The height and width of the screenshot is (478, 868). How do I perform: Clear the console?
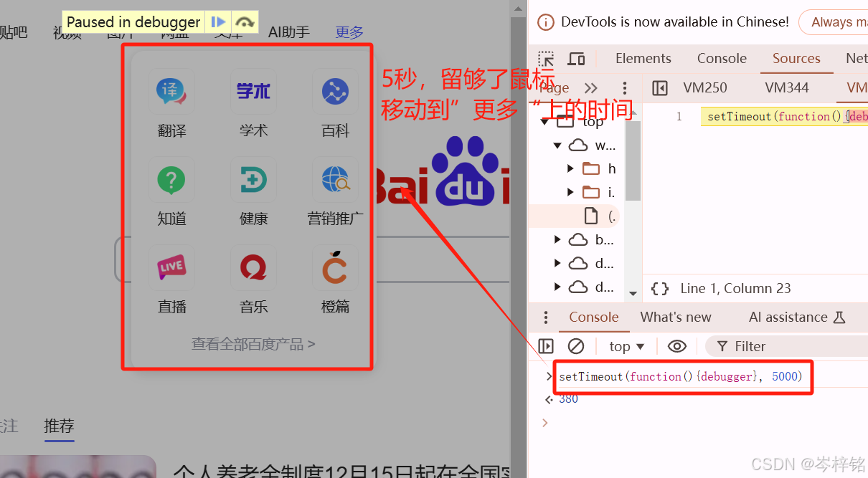coord(576,346)
